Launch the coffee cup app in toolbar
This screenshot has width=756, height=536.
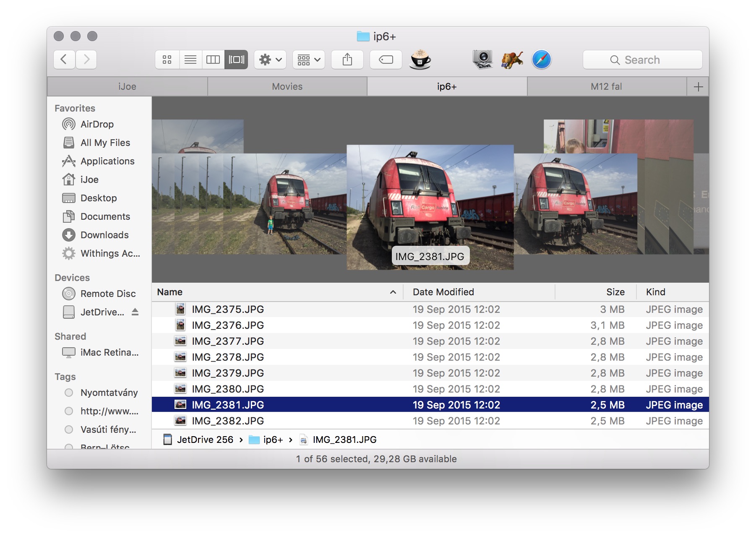pyautogui.click(x=420, y=60)
